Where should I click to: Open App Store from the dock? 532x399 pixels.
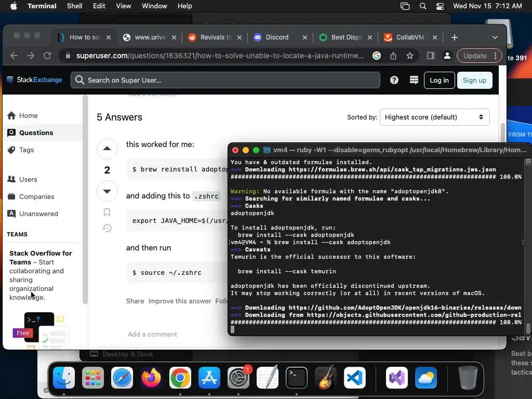(209, 378)
